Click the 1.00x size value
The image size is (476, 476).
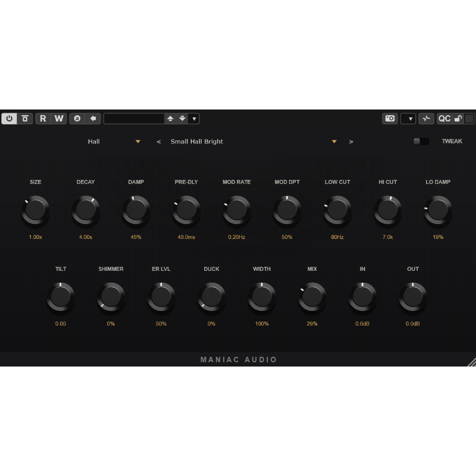pos(35,237)
